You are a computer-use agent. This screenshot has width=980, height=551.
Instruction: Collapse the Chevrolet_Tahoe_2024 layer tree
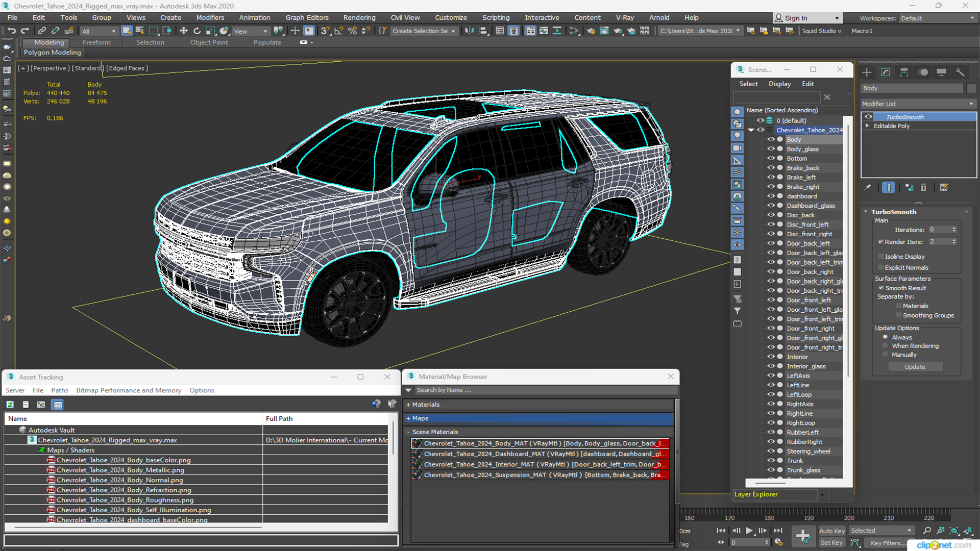751,130
